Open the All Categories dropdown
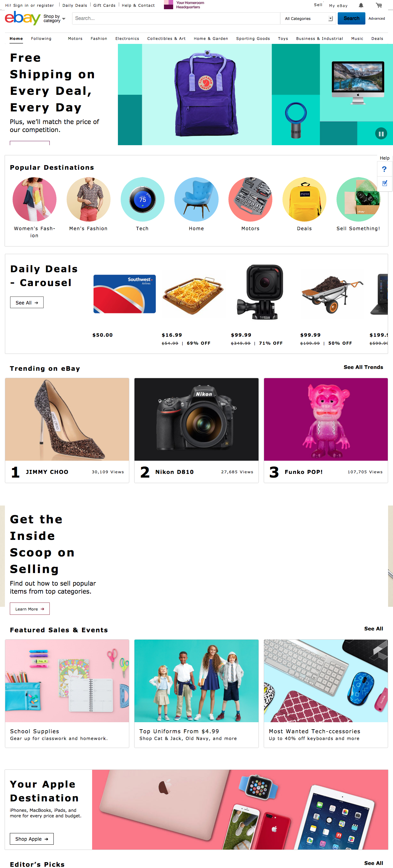Viewport: 393px width, 868px height. 308,18
